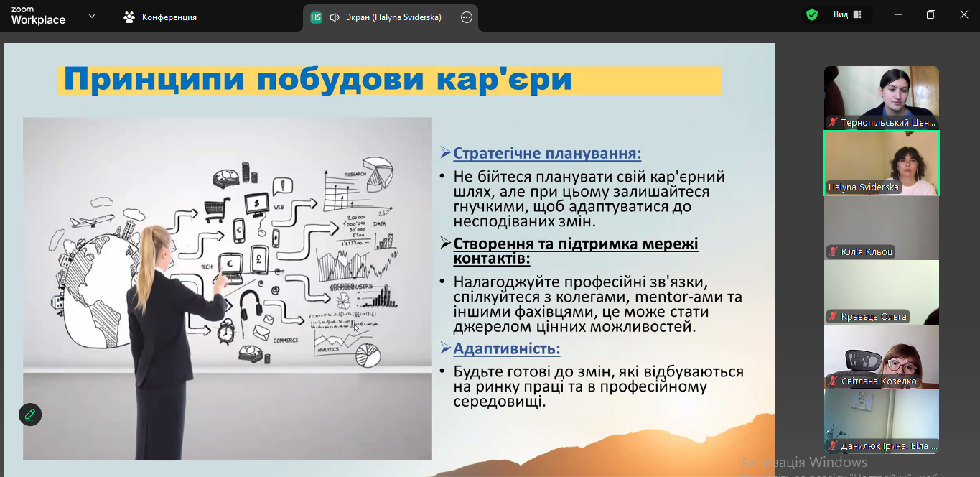980x477 pixels.
Task: Select the Тернопільський Цен... participant video
Action: point(881,97)
